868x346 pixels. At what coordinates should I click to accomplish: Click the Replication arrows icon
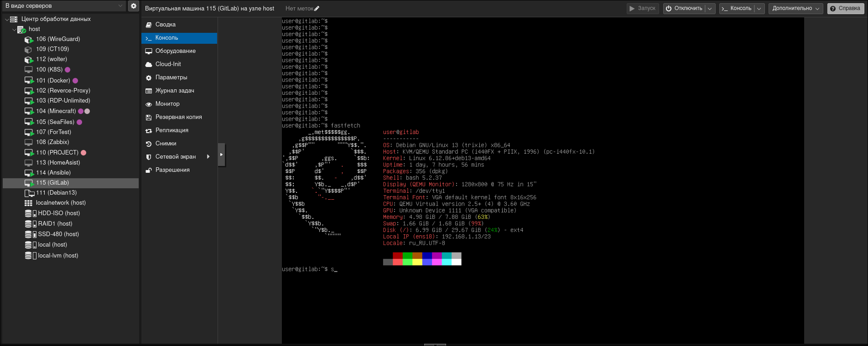pos(149,130)
